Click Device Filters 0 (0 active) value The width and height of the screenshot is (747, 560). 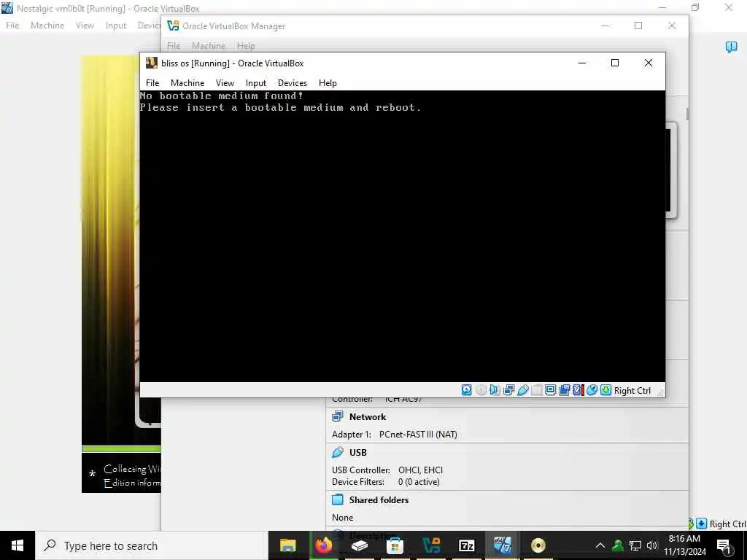tap(419, 482)
